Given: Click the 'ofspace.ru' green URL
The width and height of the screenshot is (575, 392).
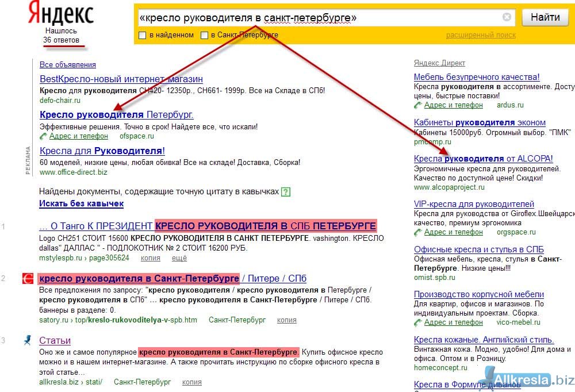Looking at the screenshot, I should click(137, 136).
